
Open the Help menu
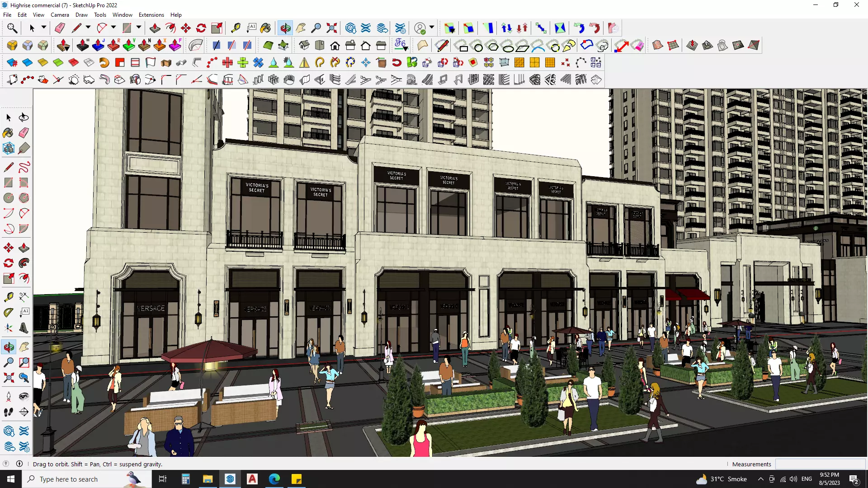pos(176,15)
